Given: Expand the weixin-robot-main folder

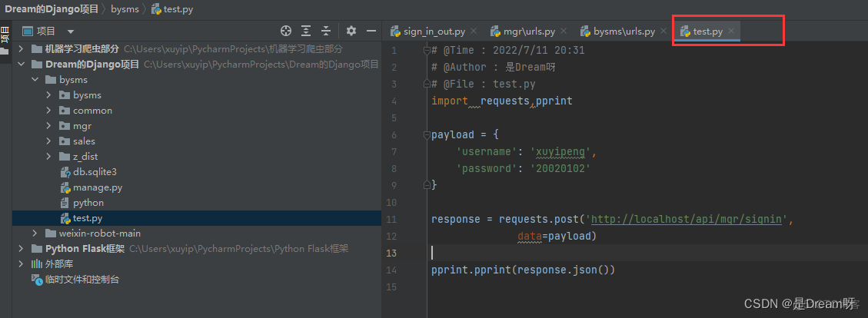Looking at the screenshot, I should [35, 234].
